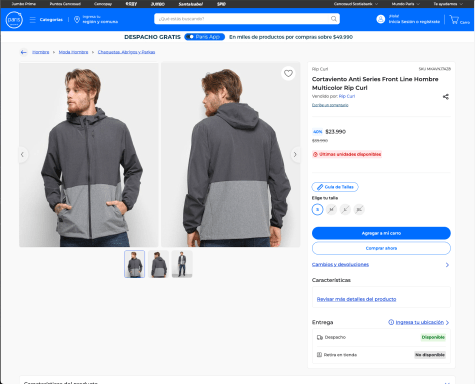This screenshot has height=384, width=475.
Task: Expand Cambios y devoluciones chevron
Action: (x=447, y=265)
